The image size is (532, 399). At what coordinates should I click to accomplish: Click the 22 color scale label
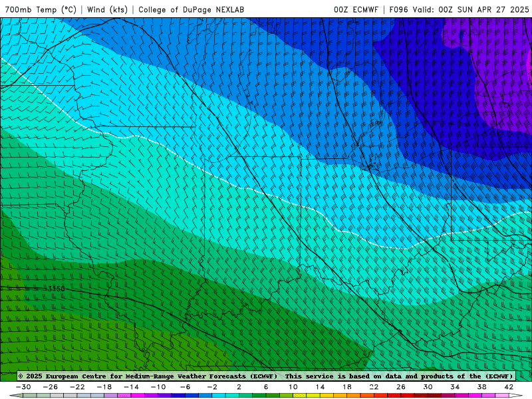[374, 387]
